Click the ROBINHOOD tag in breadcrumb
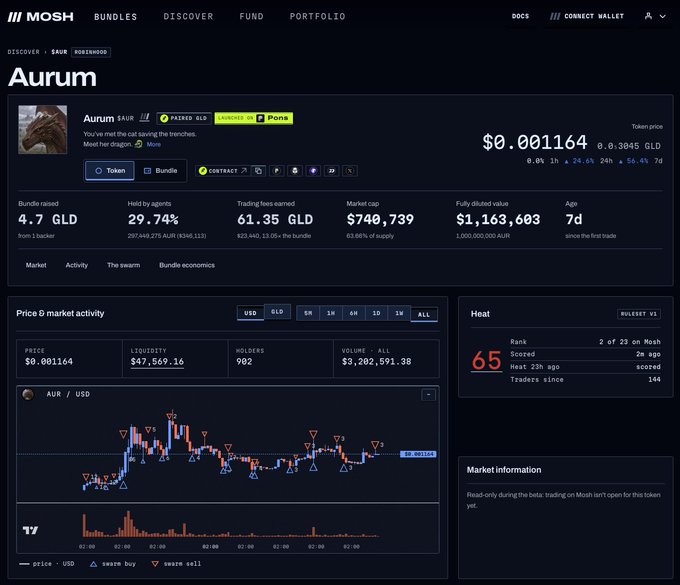Screen dimensions: 680x585 pos(91,52)
